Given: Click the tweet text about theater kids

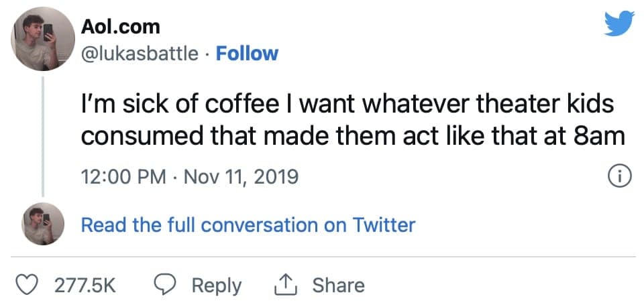Looking at the screenshot, I should [x=353, y=121].
